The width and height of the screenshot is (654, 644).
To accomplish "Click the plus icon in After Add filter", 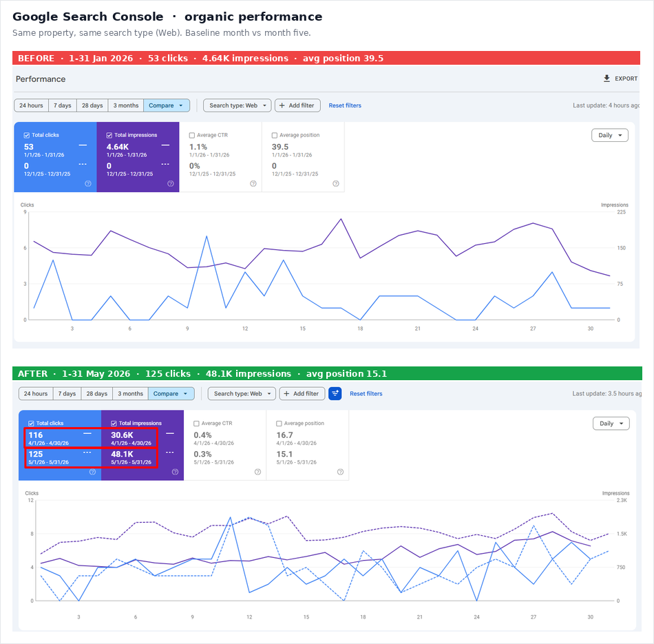I will pos(286,393).
